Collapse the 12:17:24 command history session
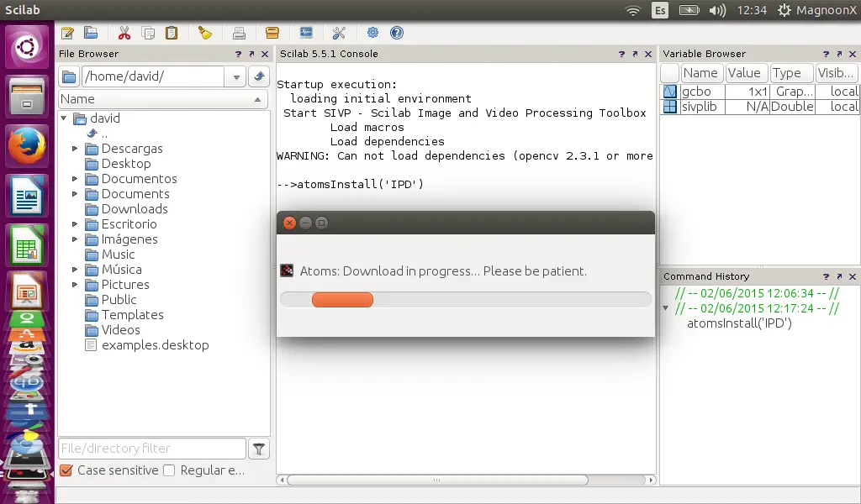The width and height of the screenshot is (861, 504). point(666,308)
